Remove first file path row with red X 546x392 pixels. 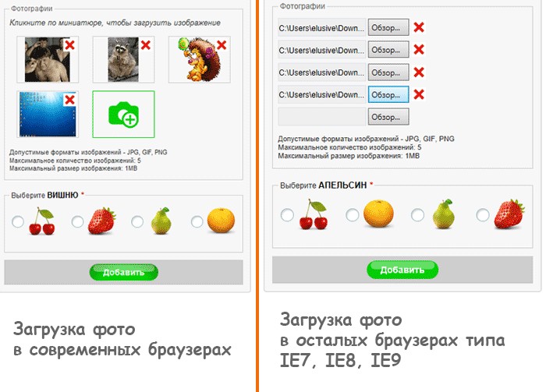(x=419, y=27)
